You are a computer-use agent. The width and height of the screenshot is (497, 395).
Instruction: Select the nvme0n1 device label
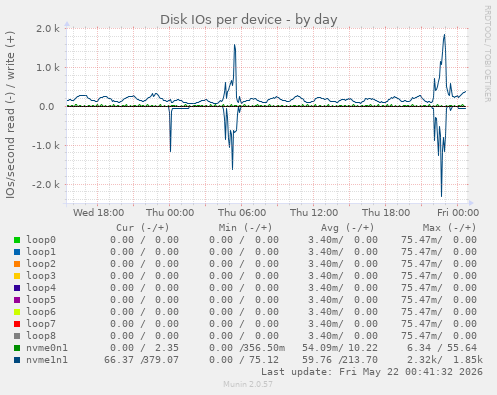pos(47,348)
